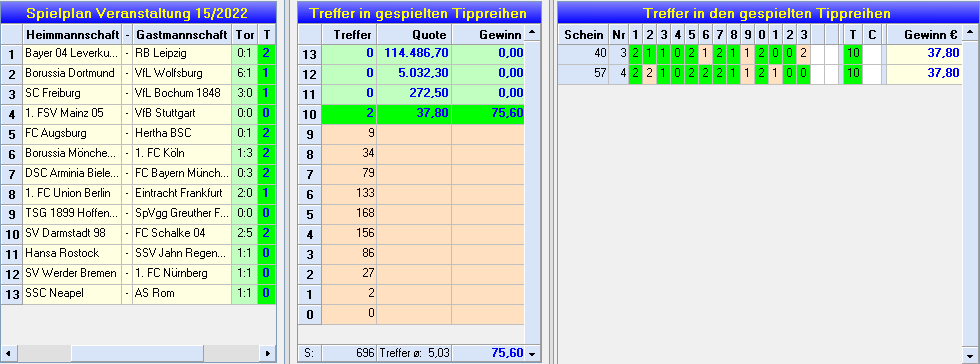Click the left scroll arrow under Spielplan table
980x364 pixels.
coord(9,353)
